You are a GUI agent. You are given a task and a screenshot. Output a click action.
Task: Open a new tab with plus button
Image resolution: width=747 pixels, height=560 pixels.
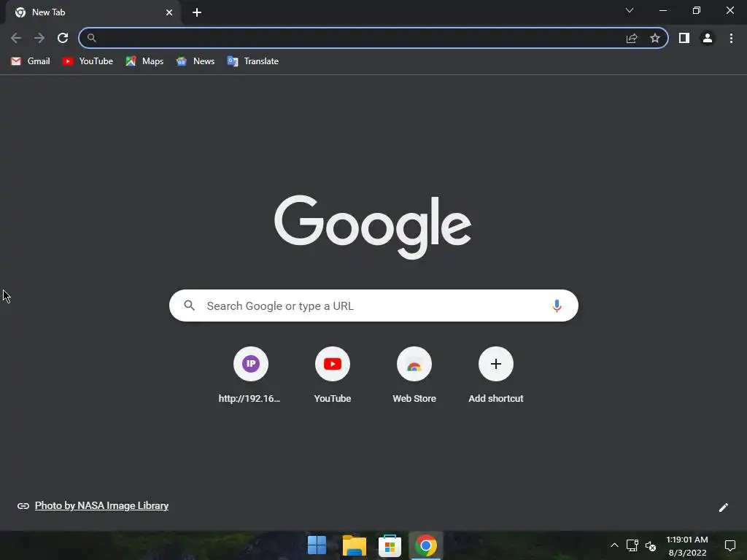pos(197,12)
